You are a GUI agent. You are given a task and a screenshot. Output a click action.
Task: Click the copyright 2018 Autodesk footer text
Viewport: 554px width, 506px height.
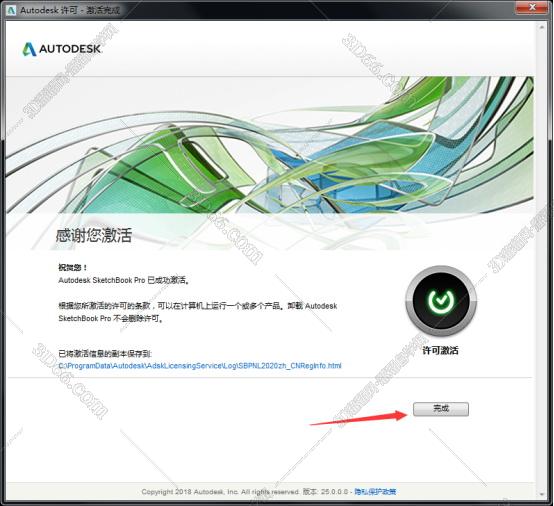[x=220, y=492]
